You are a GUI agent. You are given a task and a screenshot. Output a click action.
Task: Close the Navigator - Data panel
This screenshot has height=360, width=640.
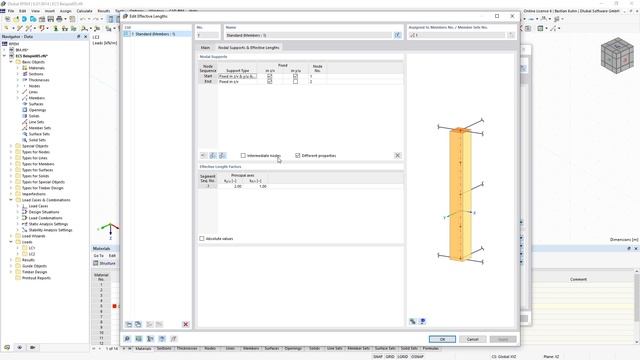(x=85, y=37)
